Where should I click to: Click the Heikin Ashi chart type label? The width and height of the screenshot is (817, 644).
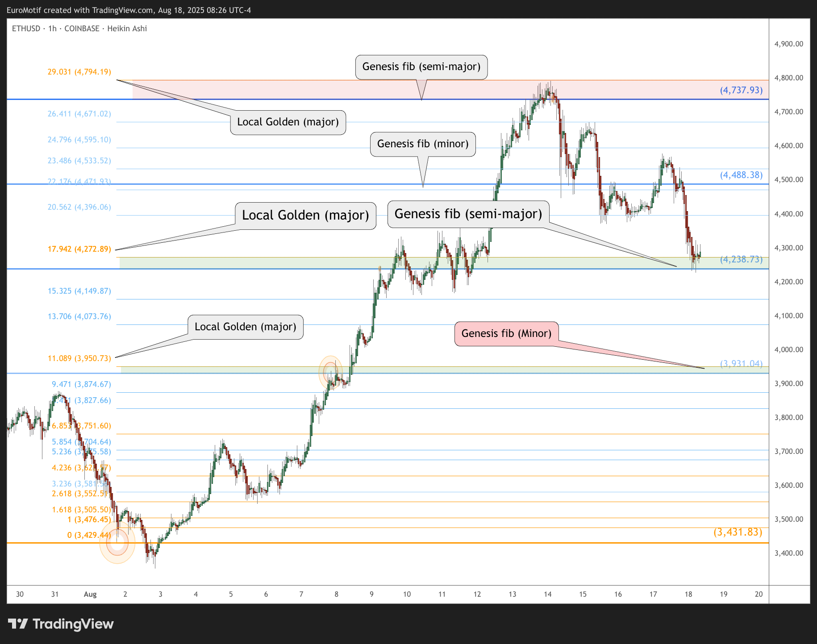pyautogui.click(x=127, y=29)
